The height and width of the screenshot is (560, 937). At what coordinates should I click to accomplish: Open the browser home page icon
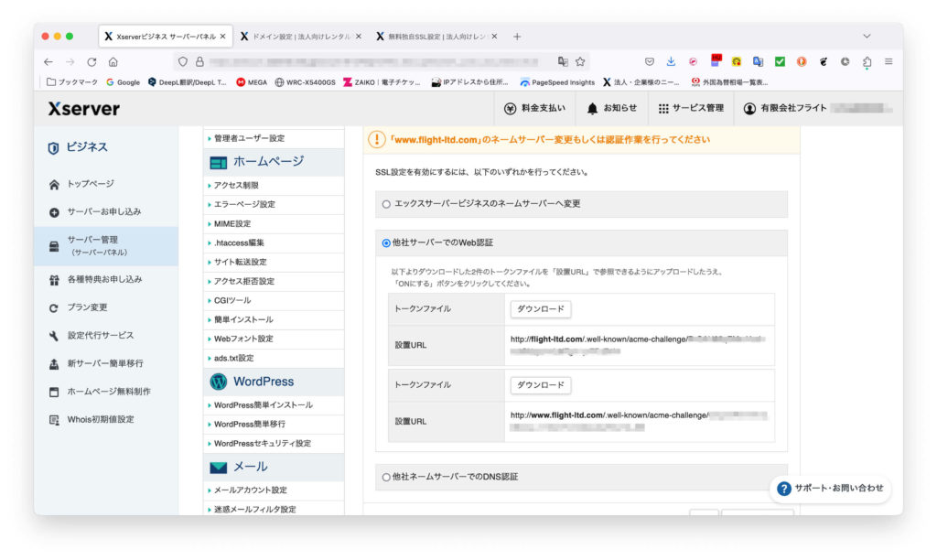[x=113, y=61]
